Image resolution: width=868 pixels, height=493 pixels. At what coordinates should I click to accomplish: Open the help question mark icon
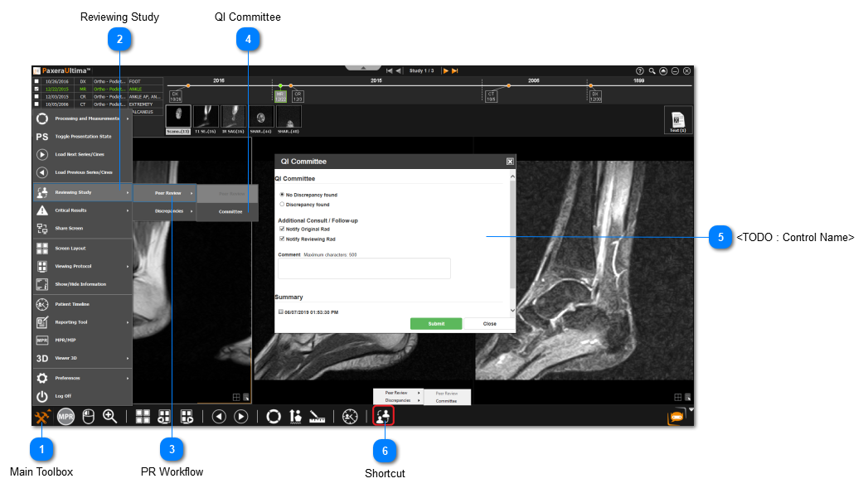point(639,70)
